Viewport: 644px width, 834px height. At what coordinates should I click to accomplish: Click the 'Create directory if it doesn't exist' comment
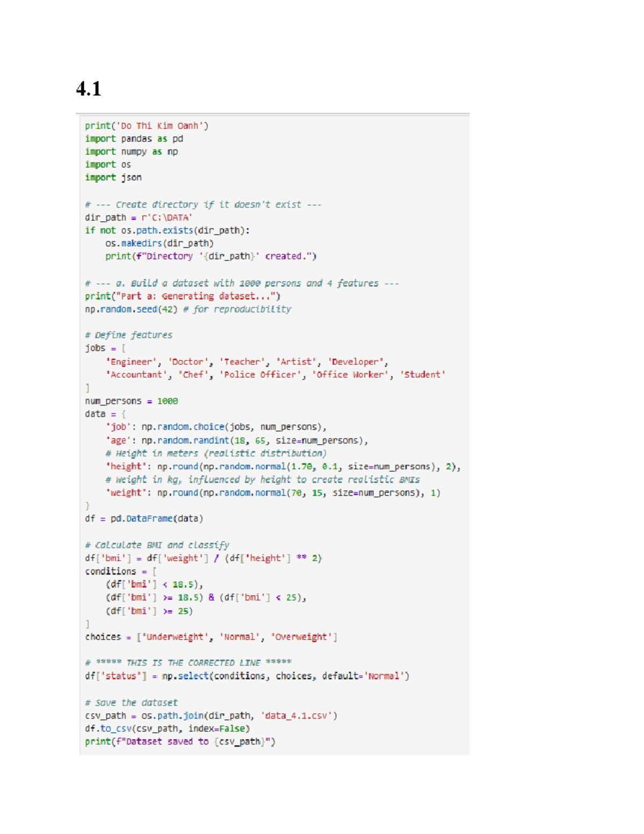pyautogui.click(x=203, y=205)
